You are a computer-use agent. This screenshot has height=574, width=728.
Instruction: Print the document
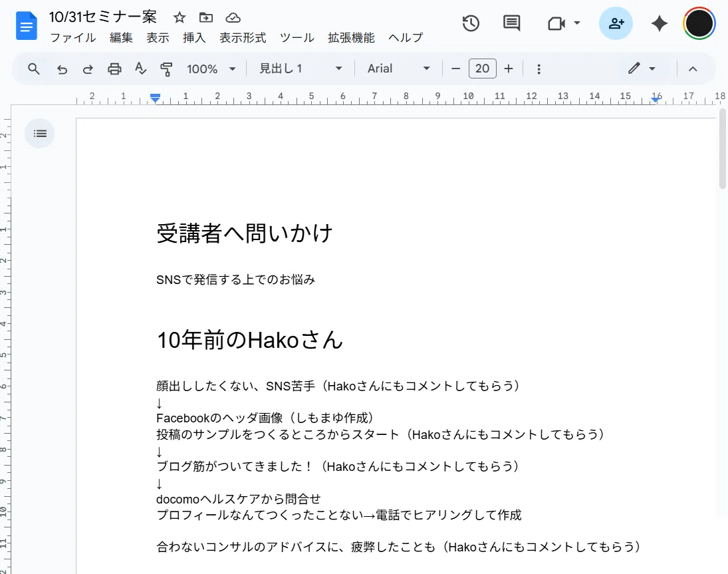[x=114, y=69]
